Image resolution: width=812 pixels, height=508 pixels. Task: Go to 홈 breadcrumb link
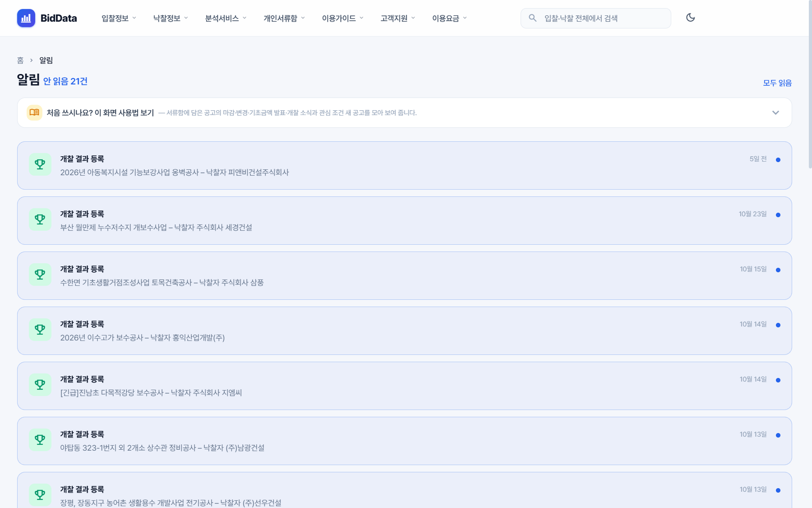pos(20,60)
